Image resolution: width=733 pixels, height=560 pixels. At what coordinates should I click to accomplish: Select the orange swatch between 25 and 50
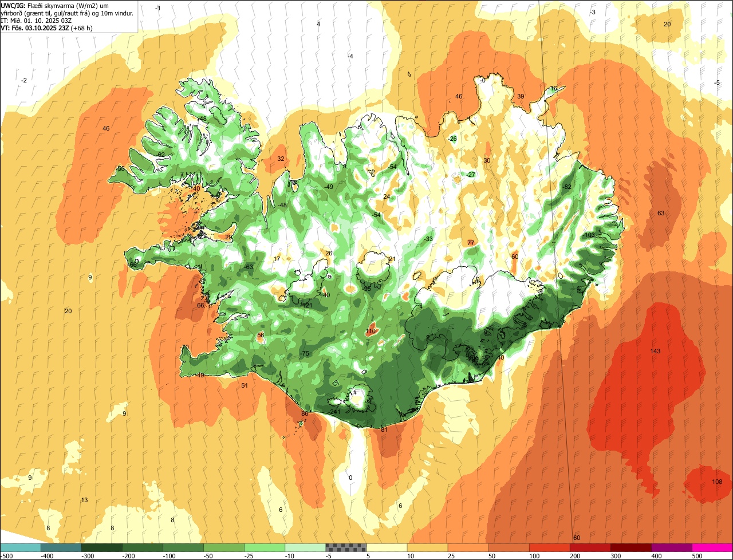point(468,547)
